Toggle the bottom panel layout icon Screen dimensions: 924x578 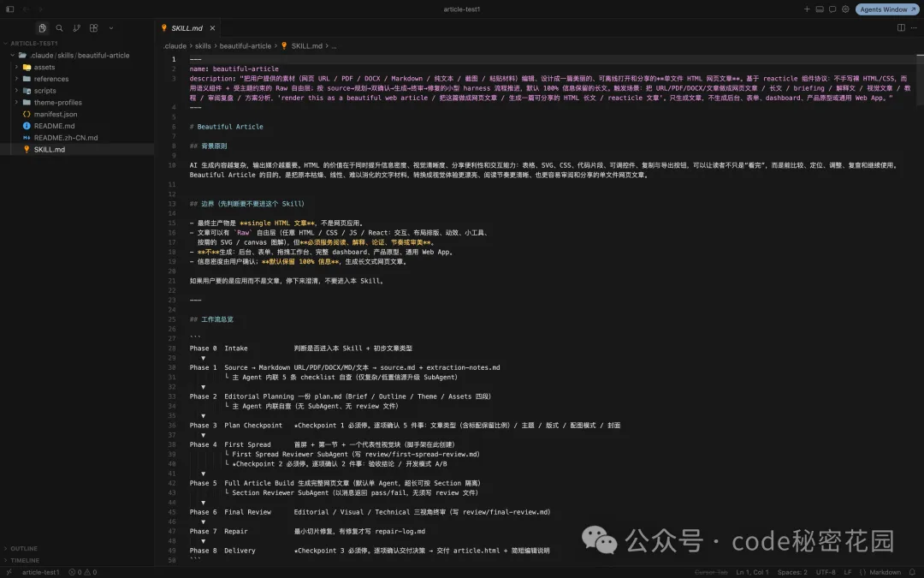(820, 9)
